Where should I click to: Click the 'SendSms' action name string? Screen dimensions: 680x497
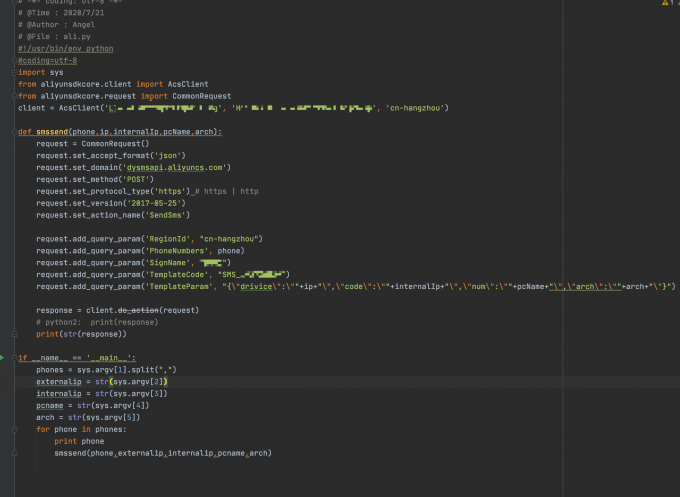point(165,215)
